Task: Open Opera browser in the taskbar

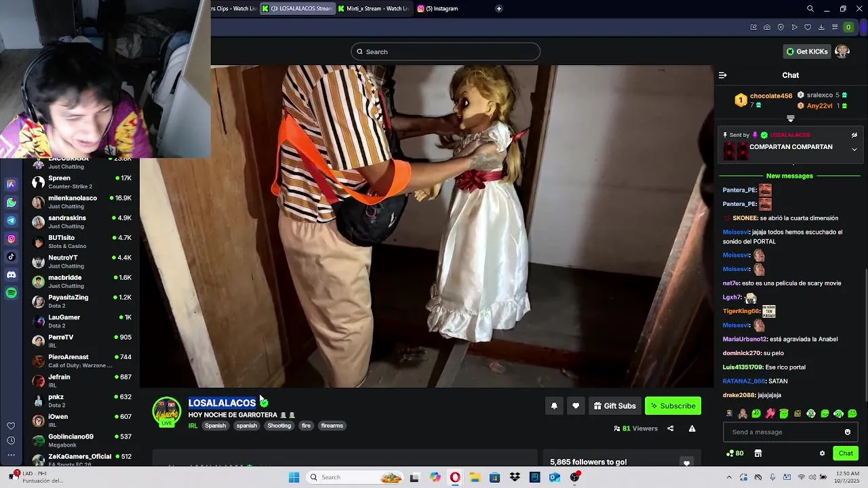Action: coord(455,477)
